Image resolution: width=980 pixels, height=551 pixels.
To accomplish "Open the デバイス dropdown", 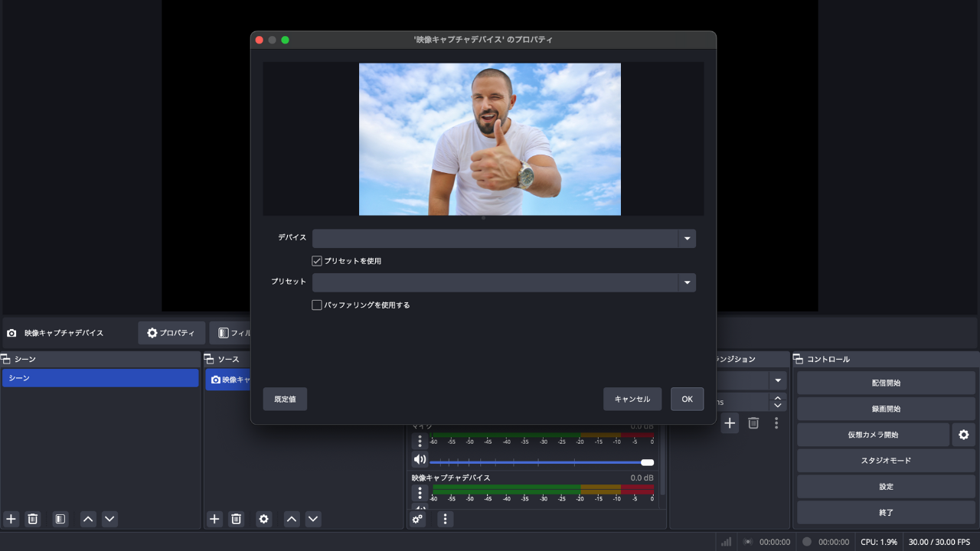I will click(504, 239).
